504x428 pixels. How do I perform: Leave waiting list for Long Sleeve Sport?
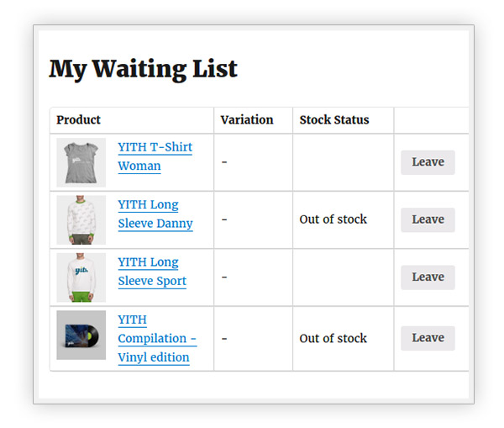coord(428,277)
